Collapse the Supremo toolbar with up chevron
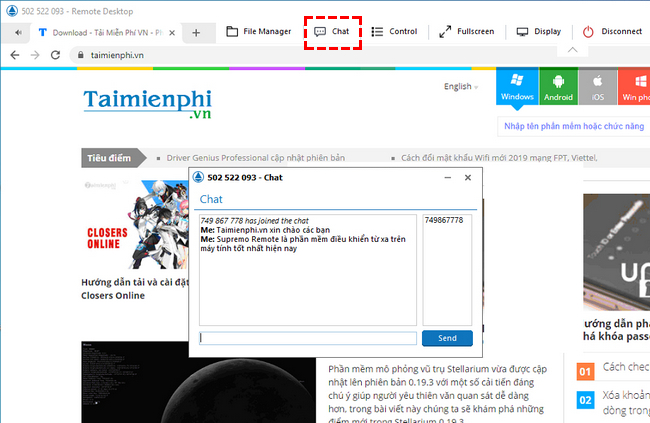Viewport: 650px width, 423px height. click(572, 50)
